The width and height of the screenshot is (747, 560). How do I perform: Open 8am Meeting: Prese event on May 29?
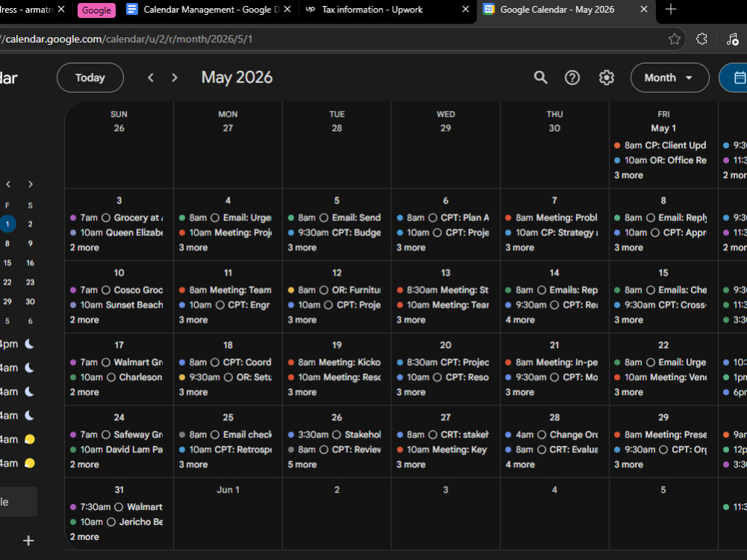660,435
